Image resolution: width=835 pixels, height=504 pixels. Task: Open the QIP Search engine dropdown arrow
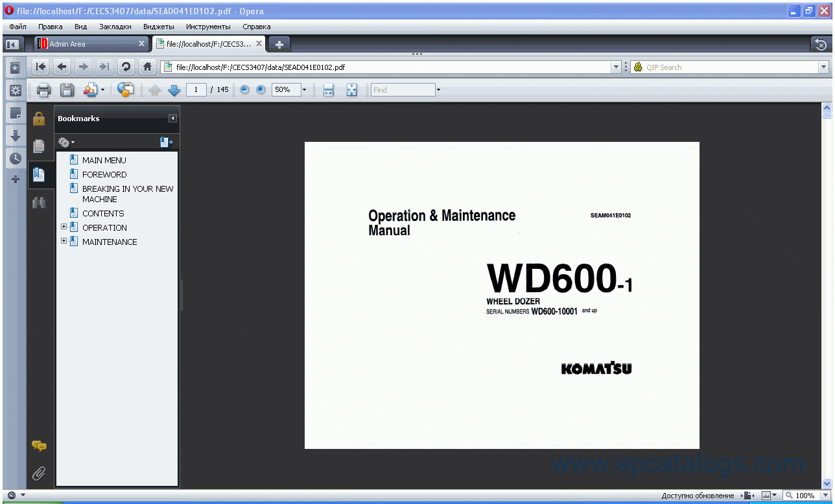[823, 67]
